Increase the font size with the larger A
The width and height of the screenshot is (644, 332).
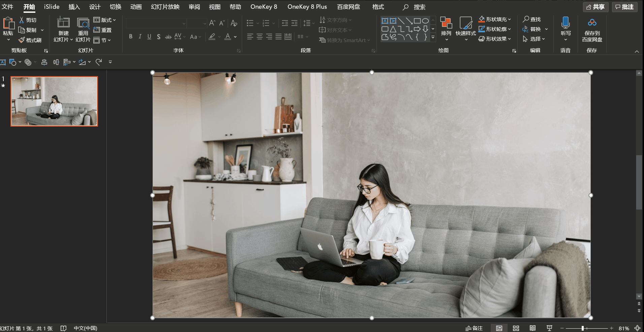click(212, 23)
